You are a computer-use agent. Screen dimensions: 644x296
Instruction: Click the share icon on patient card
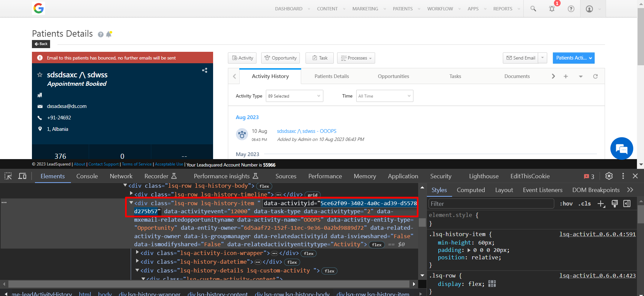[x=204, y=70]
